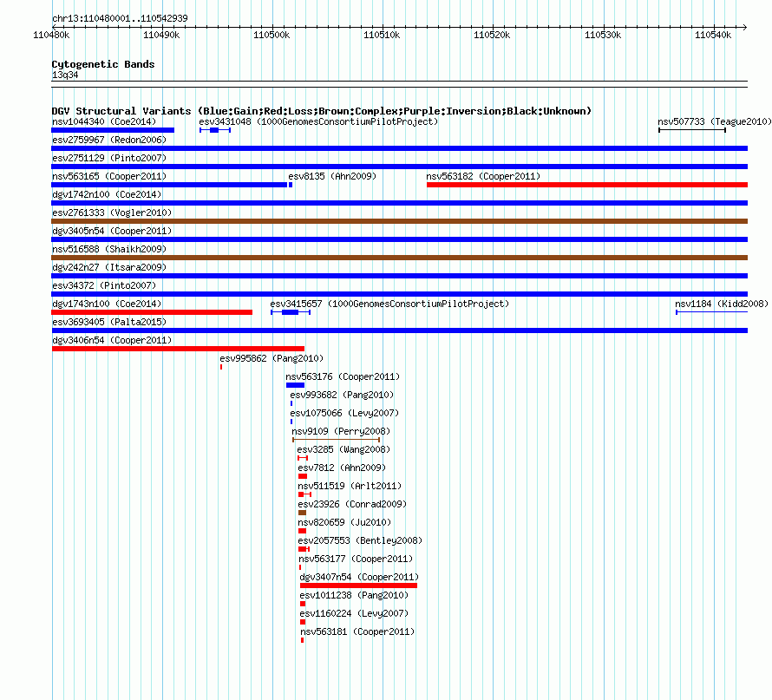Viewport: 772px width, 700px height.
Task: Open esv2751129 (Pinto2007) variant details
Action: tap(109, 158)
